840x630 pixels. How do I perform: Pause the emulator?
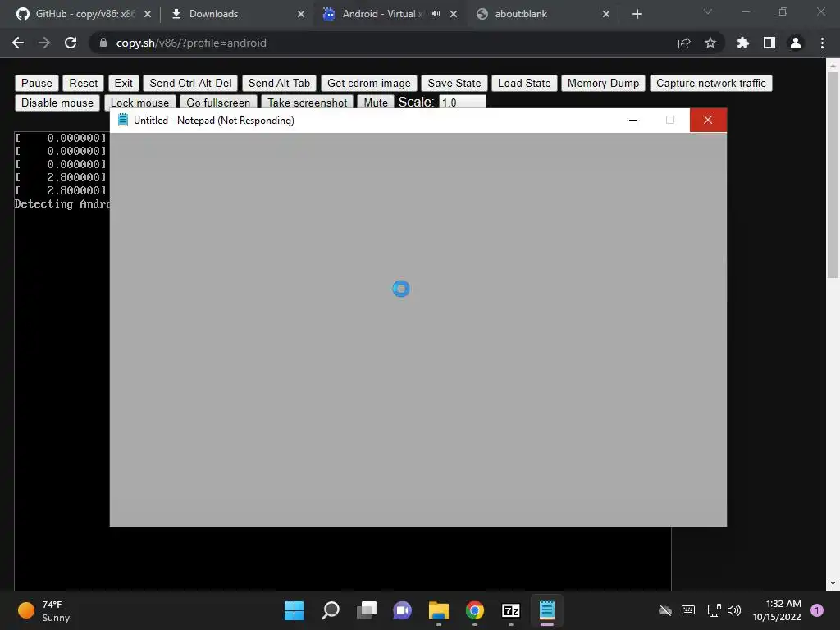click(36, 83)
